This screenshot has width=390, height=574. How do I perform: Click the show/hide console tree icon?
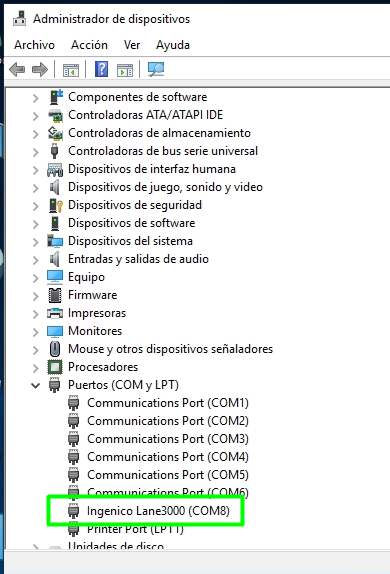pyautogui.click(x=71, y=70)
